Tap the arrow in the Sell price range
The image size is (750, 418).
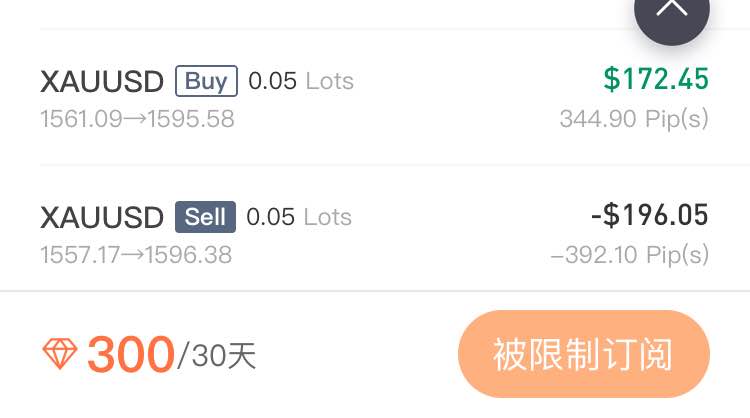pyautogui.click(x=133, y=256)
